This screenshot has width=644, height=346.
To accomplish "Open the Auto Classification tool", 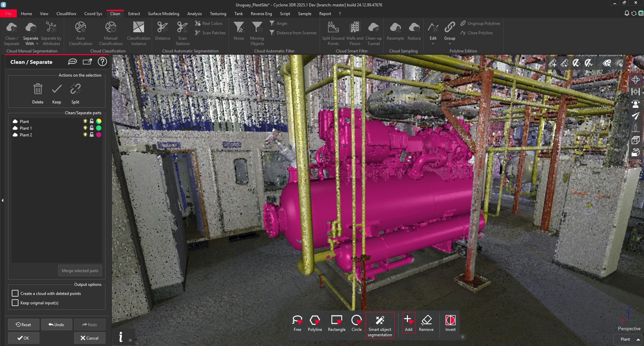I will click(x=80, y=32).
